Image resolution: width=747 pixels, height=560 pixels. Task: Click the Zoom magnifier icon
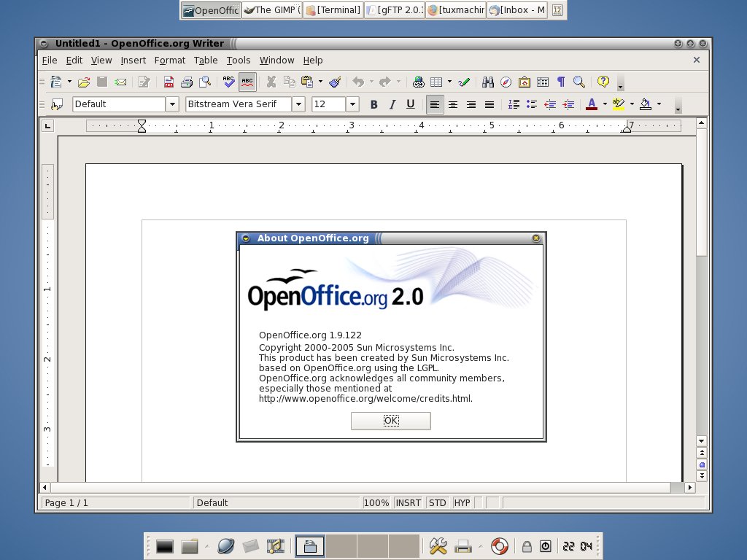[579, 82]
